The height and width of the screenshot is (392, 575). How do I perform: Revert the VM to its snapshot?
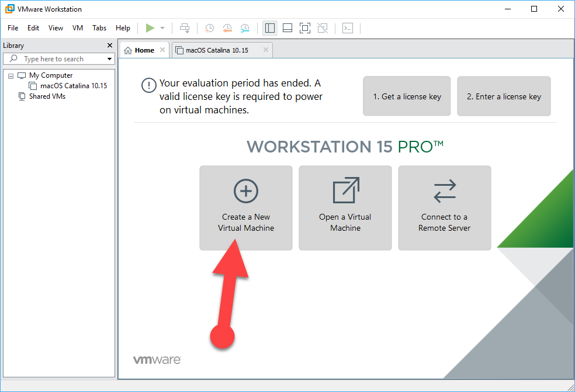[227, 28]
